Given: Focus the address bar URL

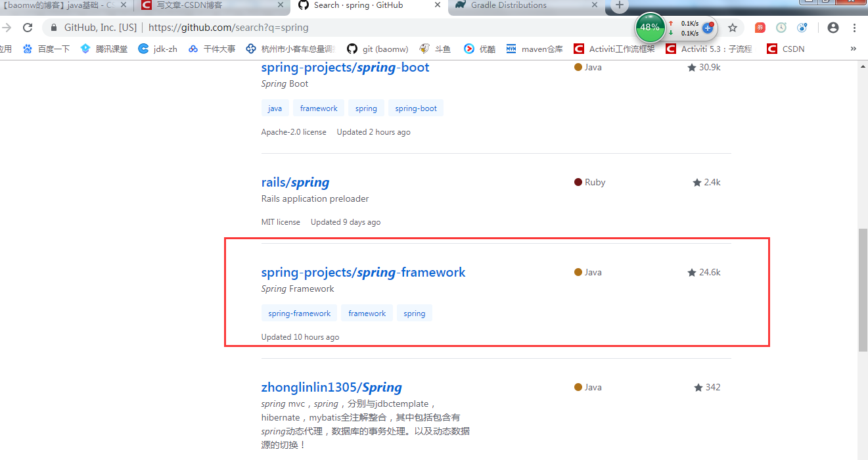Looking at the screenshot, I should pyautogui.click(x=228, y=28).
